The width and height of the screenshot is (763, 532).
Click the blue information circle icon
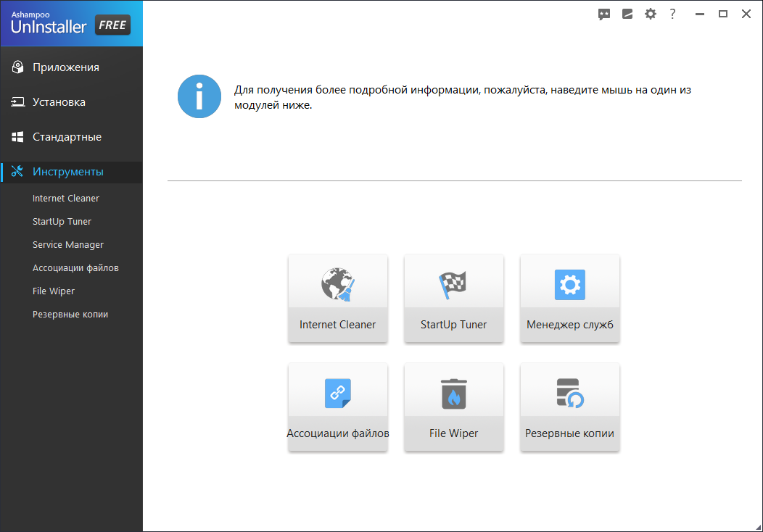(x=199, y=96)
